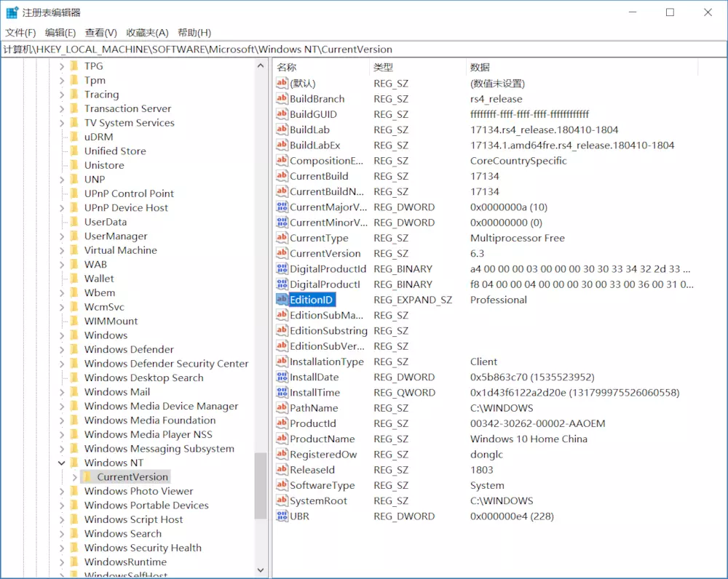
Task: Open the 帮助(H) menu
Action: [194, 33]
